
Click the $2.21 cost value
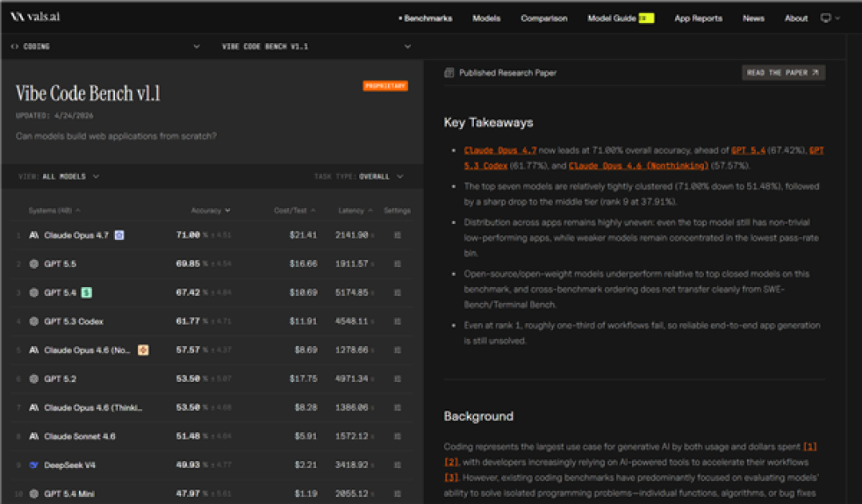tap(306, 465)
